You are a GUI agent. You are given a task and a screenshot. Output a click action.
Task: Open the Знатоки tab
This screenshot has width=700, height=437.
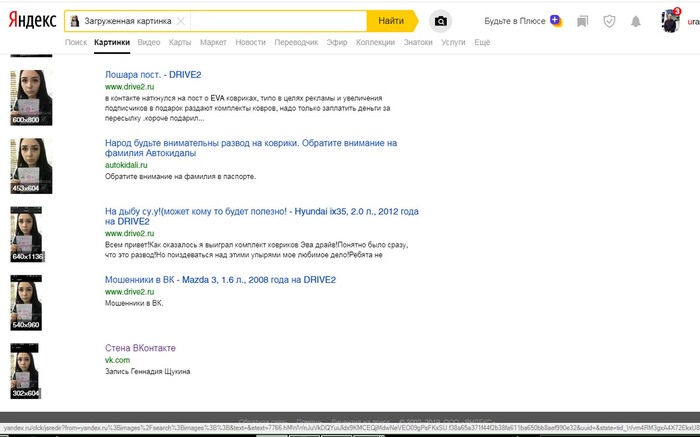tap(418, 42)
